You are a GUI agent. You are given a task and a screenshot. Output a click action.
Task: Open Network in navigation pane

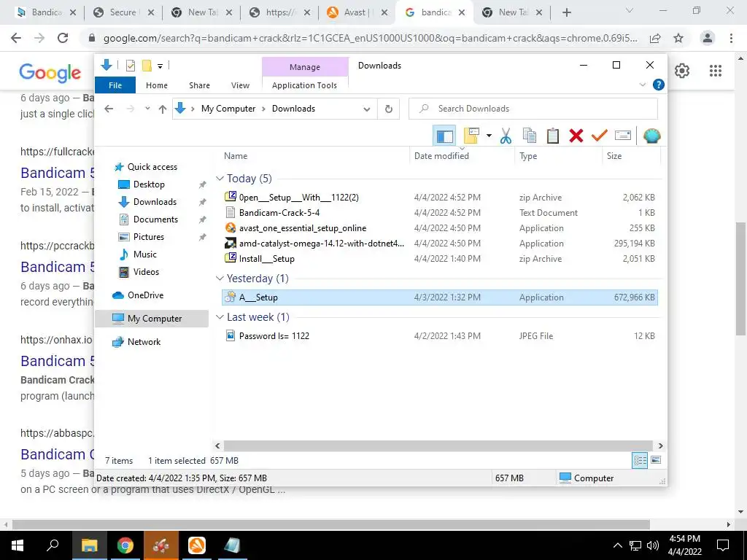pos(144,342)
